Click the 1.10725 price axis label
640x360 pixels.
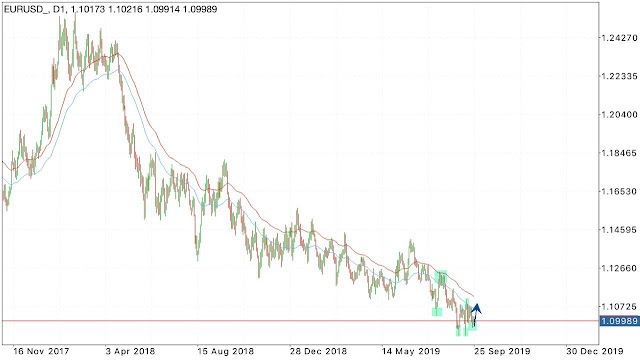[620, 307]
